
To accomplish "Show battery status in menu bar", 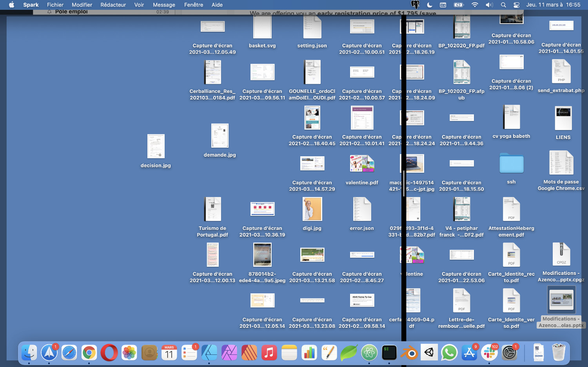I will click(x=459, y=5).
